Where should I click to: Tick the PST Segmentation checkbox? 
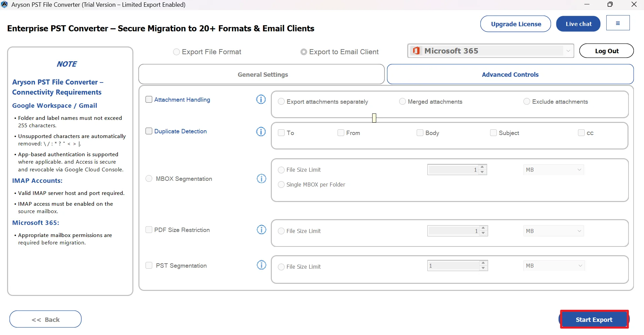(x=149, y=265)
